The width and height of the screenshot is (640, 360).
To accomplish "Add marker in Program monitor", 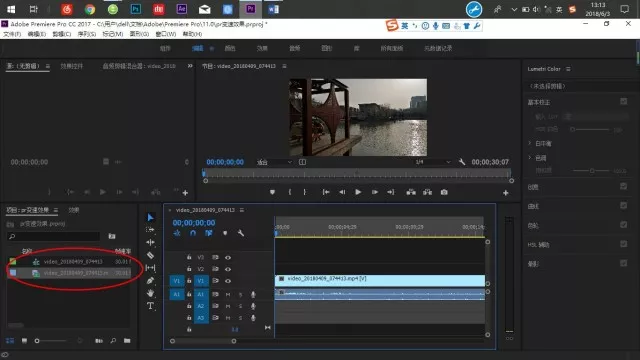I will tap(272, 192).
